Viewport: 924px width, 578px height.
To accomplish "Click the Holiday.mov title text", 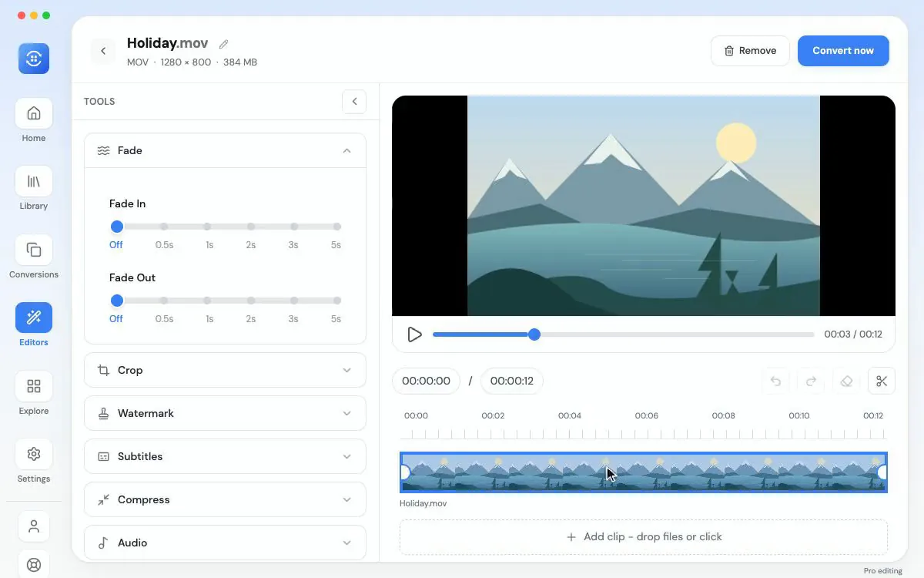I will tap(168, 43).
